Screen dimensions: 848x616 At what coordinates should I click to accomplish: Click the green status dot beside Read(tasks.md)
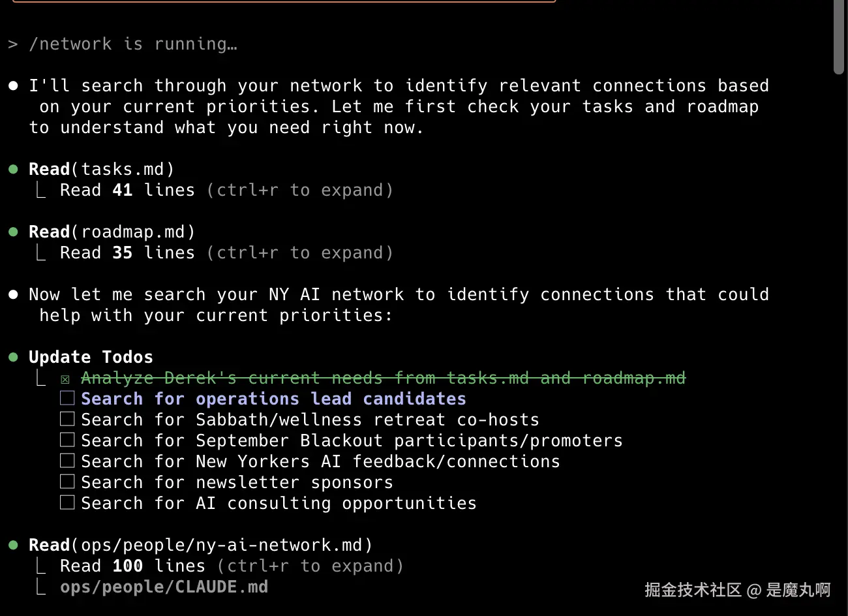[x=13, y=170]
